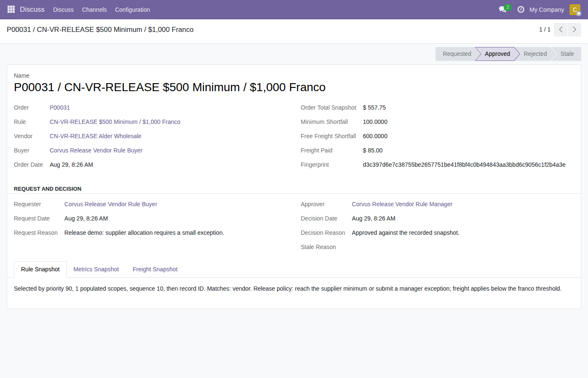Set status to Rejected

[x=535, y=54]
